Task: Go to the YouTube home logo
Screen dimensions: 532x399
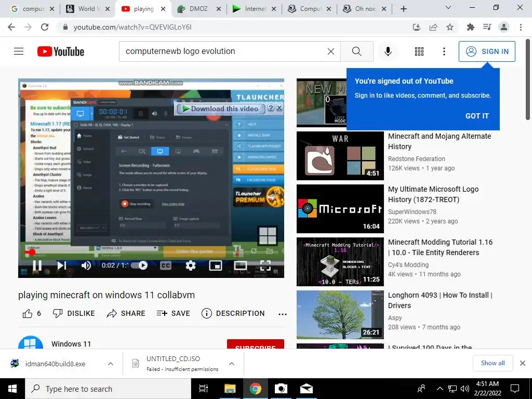Action: point(61,51)
